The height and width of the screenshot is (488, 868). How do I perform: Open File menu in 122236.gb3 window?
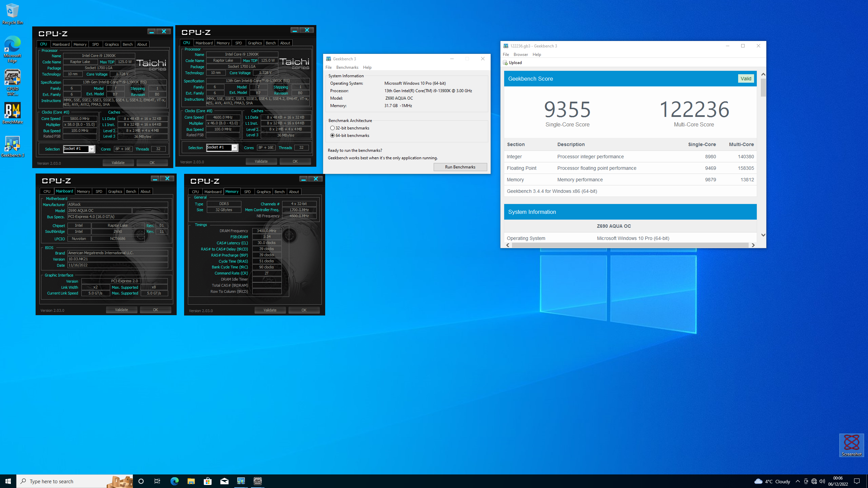(506, 55)
